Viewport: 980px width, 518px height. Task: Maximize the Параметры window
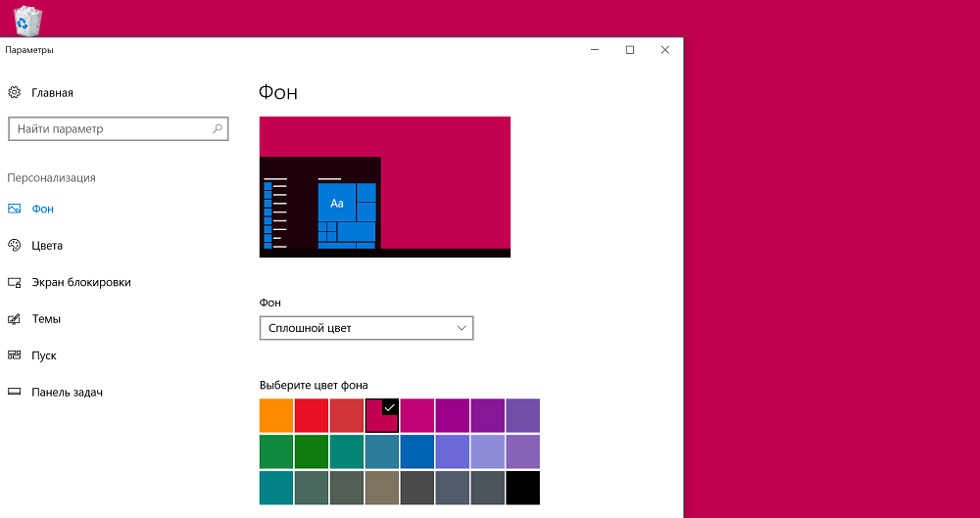[630, 50]
